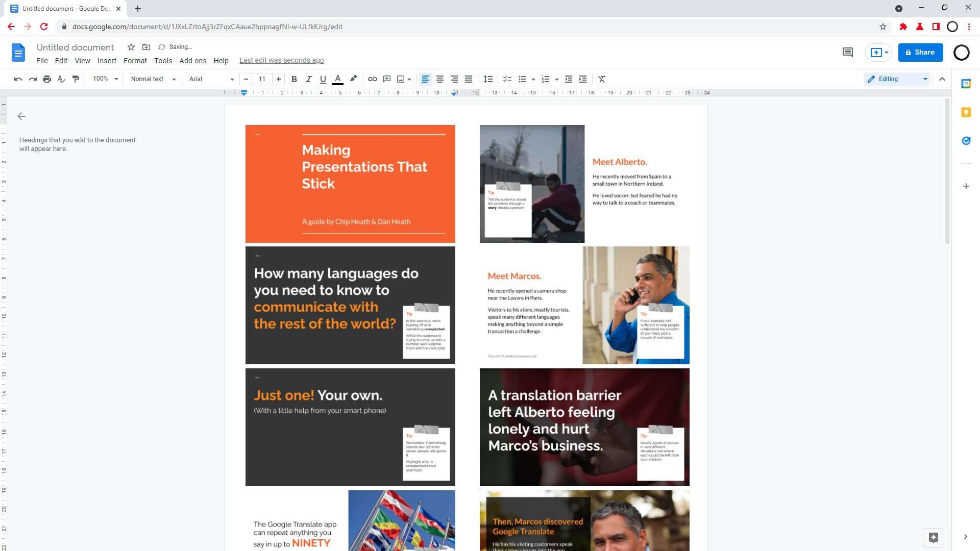
Task: Toggle the numbered list icon
Action: (x=545, y=79)
